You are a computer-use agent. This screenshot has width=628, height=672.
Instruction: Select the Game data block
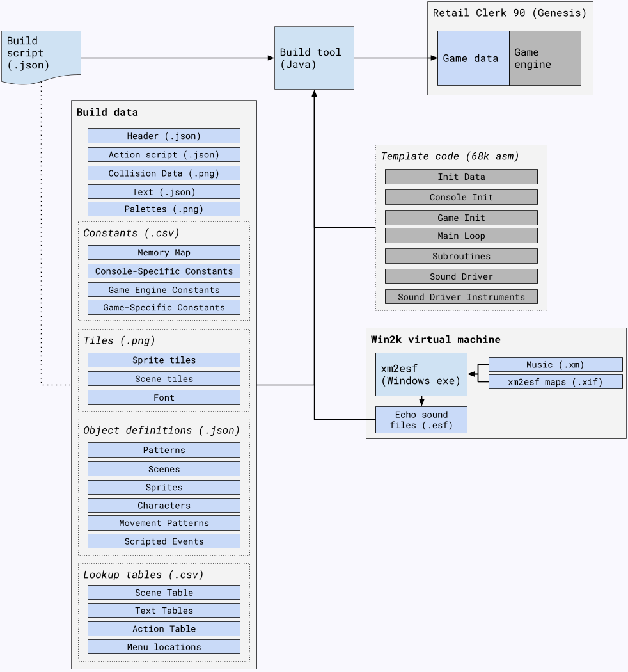473,58
